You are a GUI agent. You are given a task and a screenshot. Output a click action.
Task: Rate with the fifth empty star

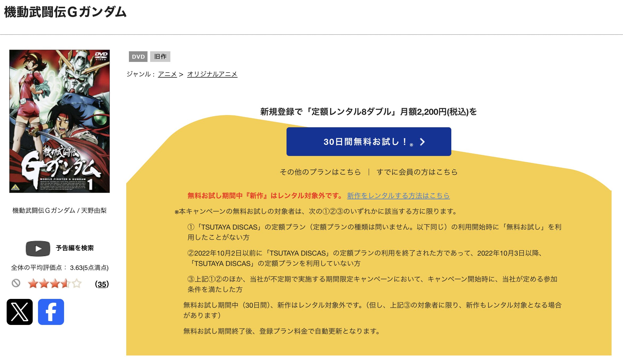(77, 283)
